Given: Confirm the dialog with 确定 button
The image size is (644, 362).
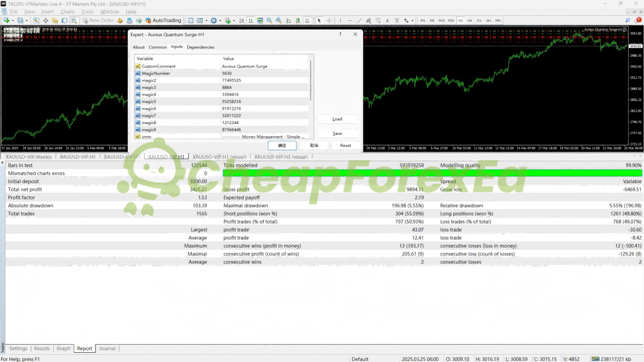Looking at the screenshot, I should (x=282, y=145).
